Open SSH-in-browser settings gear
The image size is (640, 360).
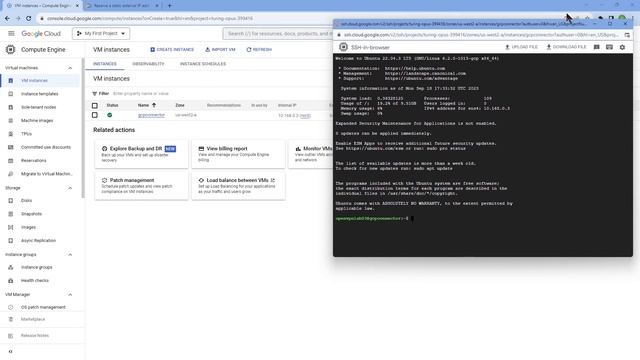click(x=622, y=47)
